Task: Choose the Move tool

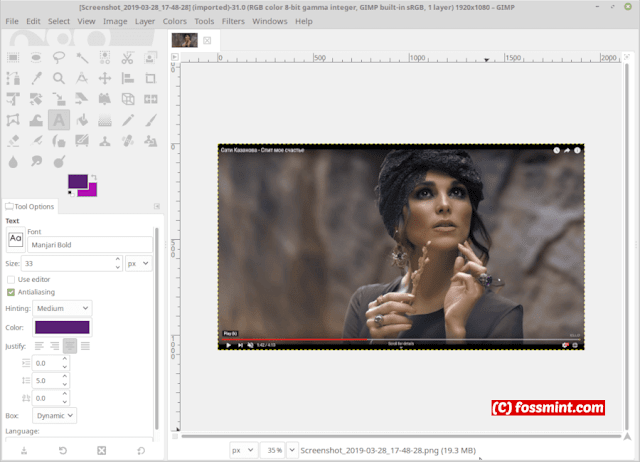Action: pos(105,78)
